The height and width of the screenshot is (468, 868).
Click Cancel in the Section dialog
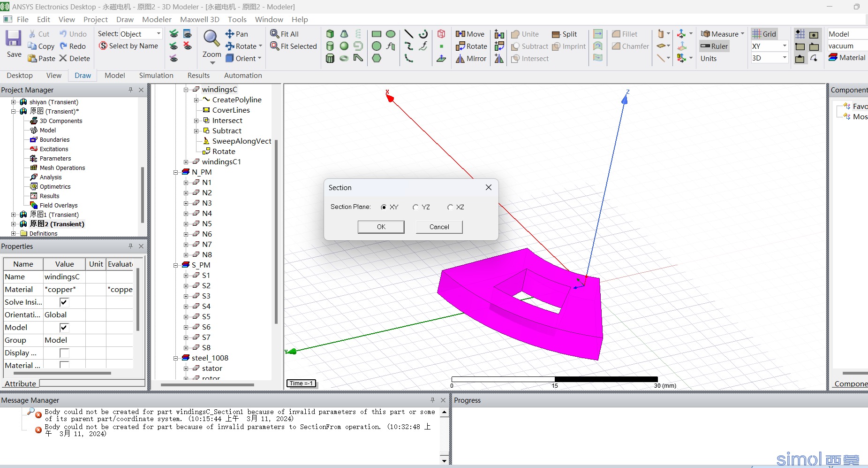pos(439,227)
